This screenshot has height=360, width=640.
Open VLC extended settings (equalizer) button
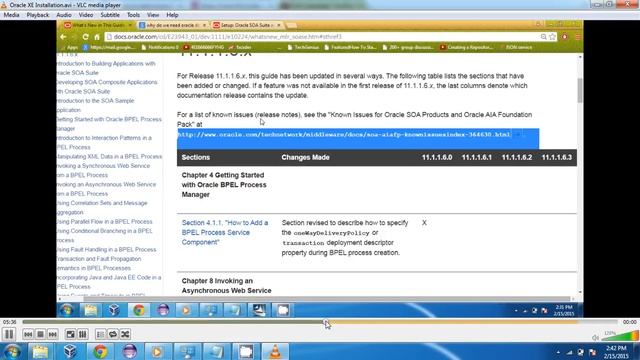tap(82, 334)
